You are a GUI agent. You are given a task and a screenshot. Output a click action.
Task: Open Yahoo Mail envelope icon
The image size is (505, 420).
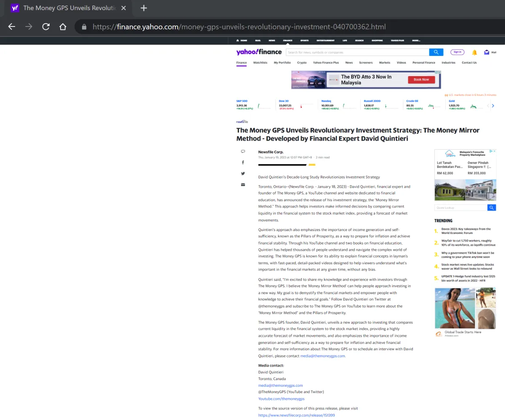coord(487,52)
